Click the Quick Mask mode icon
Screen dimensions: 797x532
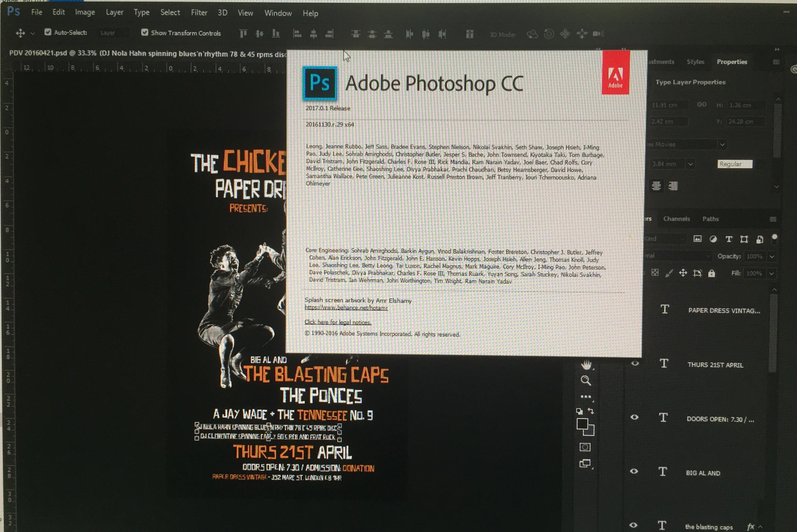click(585, 447)
